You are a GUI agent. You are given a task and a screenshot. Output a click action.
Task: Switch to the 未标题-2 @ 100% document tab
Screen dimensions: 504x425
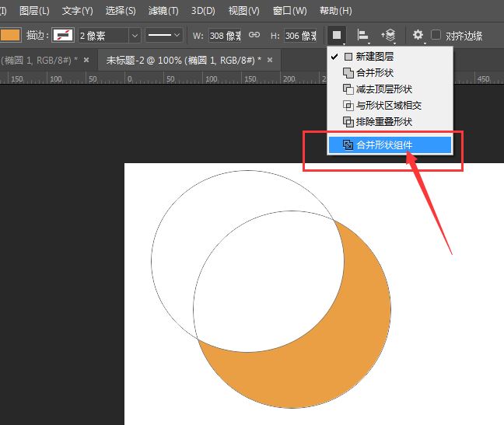[x=184, y=61]
